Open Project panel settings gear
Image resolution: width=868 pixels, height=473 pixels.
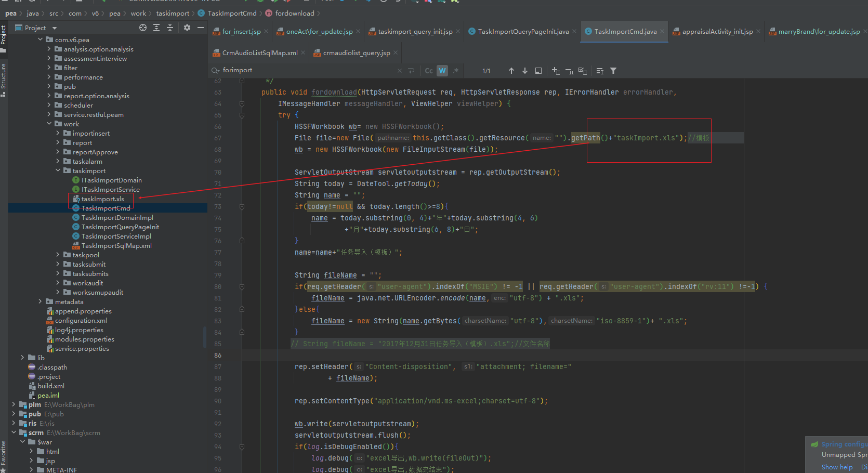(187, 28)
